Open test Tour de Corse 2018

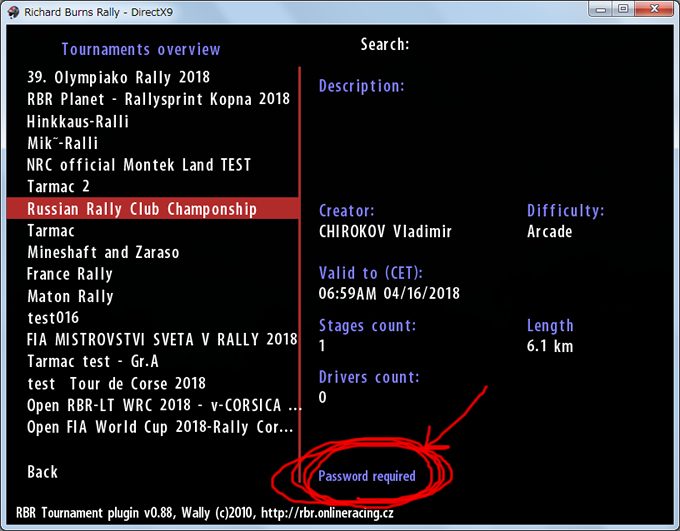coord(116,383)
